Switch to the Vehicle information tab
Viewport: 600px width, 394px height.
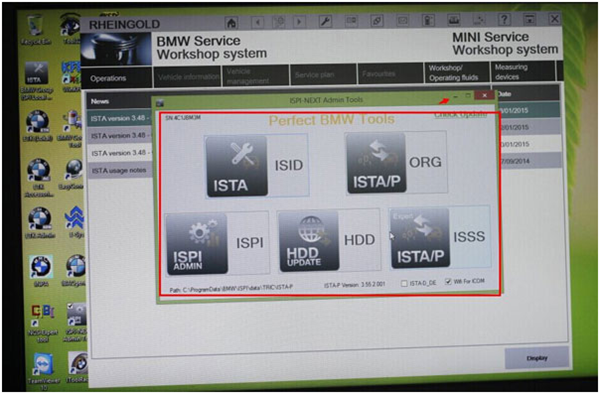pyautogui.click(x=187, y=77)
